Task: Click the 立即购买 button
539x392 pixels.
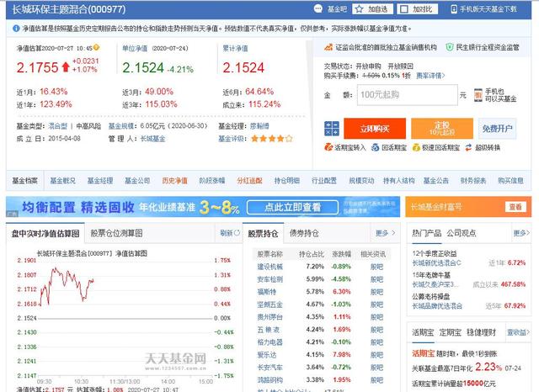Action: pyautogui.click(x=375, y=129)
